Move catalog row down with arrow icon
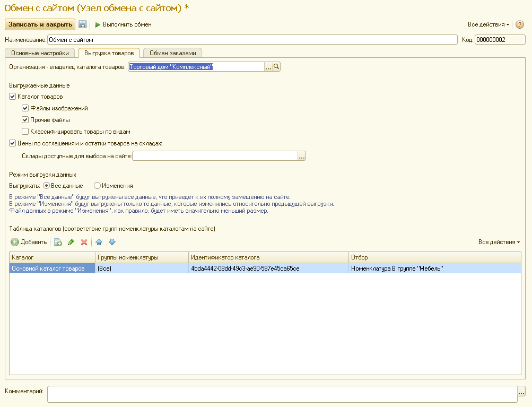The image size is (532, 407). click(112, 242)
